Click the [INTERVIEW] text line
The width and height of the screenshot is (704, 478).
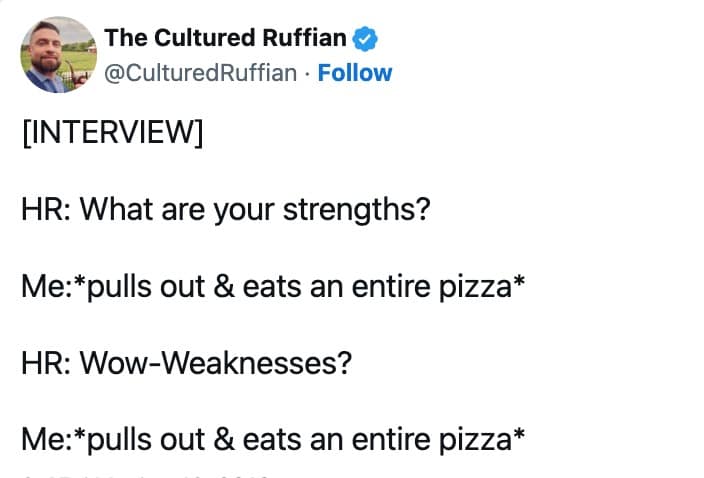pyautogui.click(x=112, y=134)
